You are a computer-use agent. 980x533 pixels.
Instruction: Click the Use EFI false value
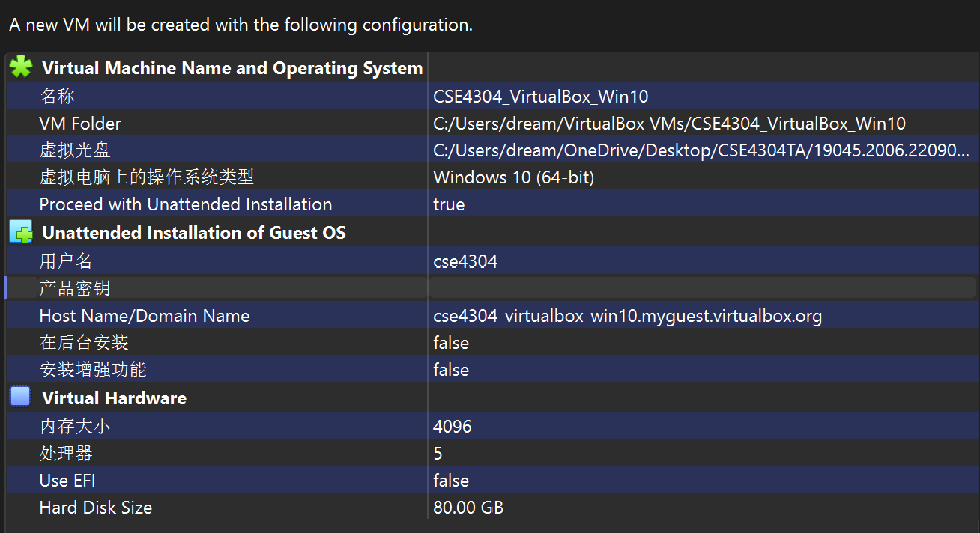450,481
